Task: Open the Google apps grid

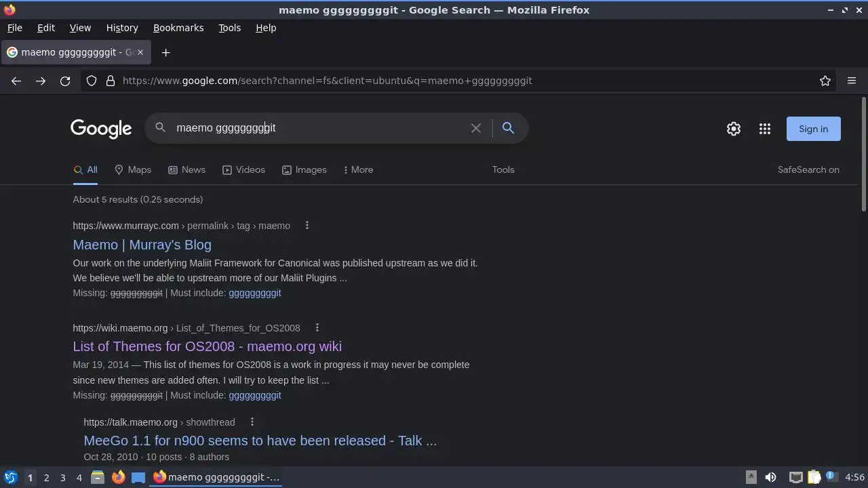Action: coord(765,129)
